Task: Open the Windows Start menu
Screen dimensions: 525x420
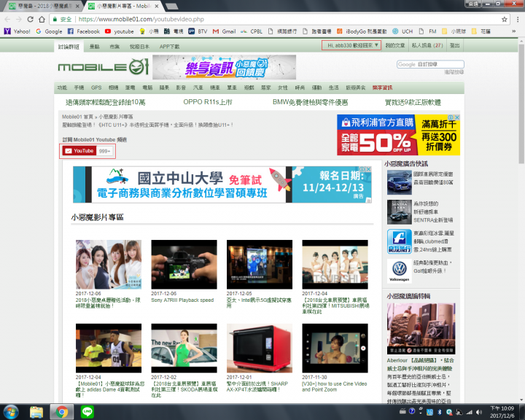Action: tap(11, 412)
